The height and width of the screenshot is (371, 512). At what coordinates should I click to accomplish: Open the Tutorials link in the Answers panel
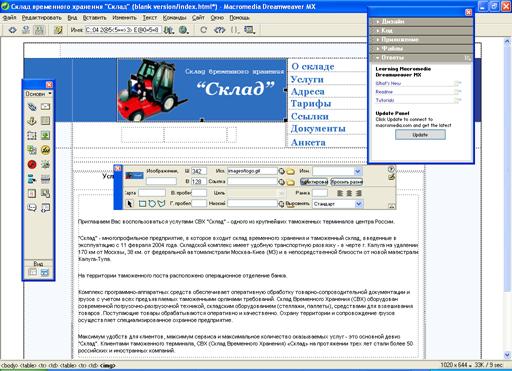[385, 100]
